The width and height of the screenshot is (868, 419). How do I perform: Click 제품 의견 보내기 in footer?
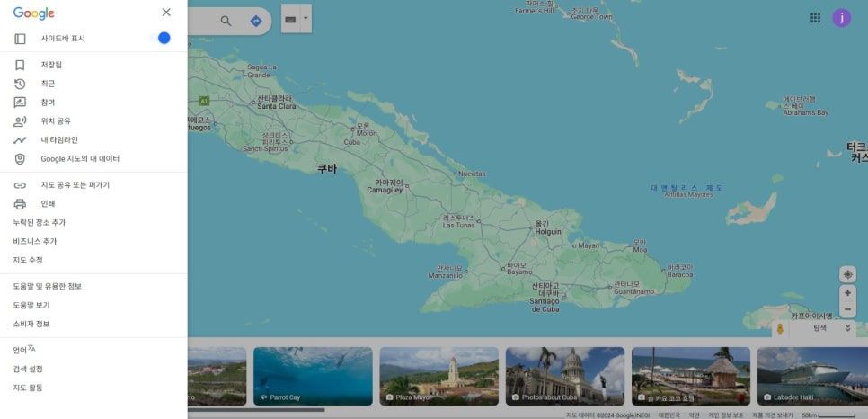pyautogui.click(x=774, y=415)
